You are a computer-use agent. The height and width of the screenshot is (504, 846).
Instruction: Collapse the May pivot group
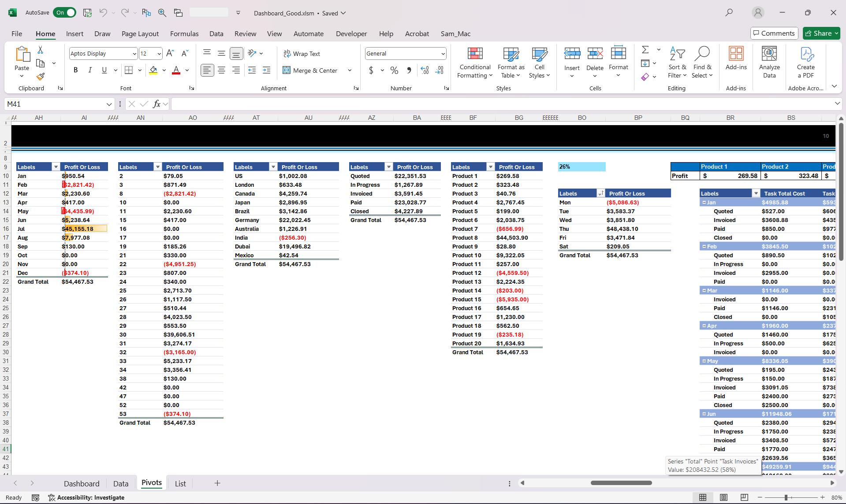click(704, 361)
